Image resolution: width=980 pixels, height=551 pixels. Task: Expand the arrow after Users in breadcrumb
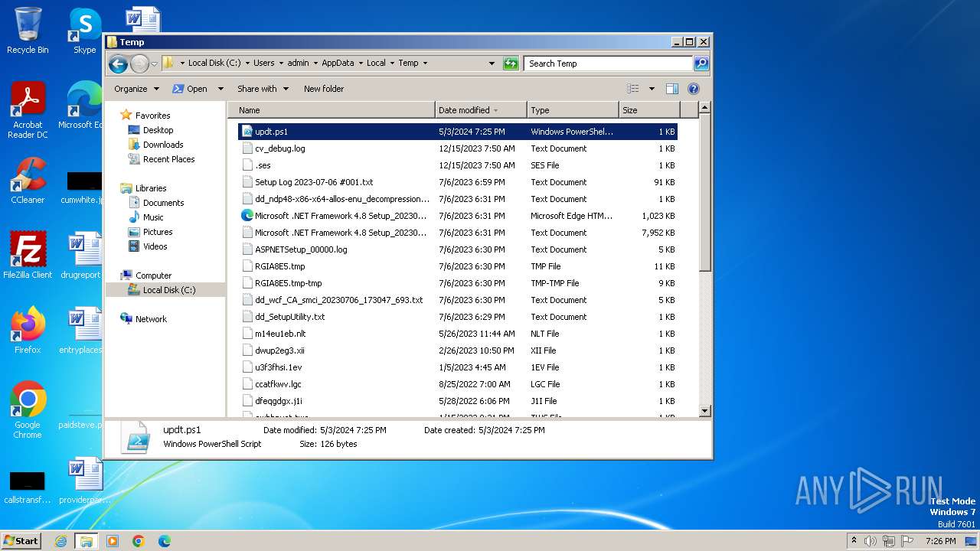tap(280, 64)
